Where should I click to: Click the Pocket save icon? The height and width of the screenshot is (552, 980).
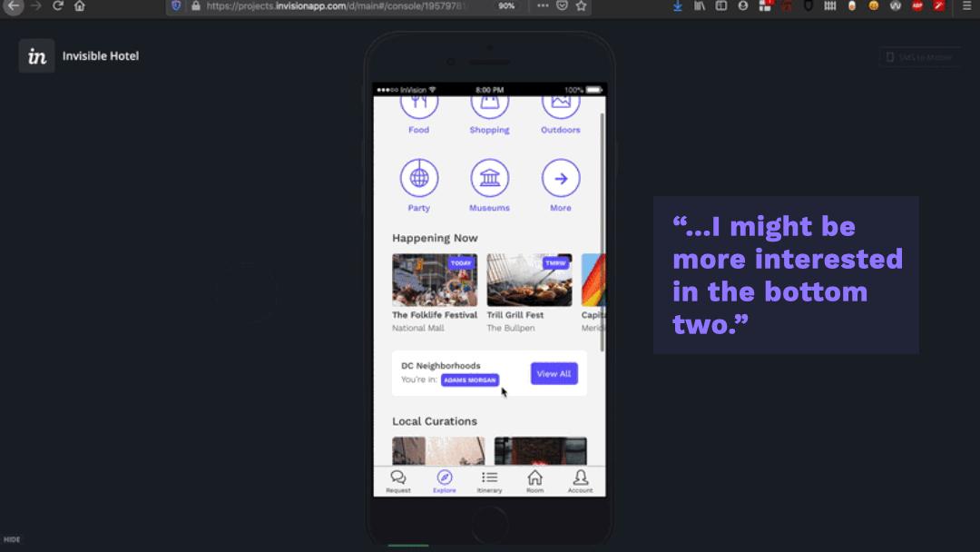coord(562,6)
